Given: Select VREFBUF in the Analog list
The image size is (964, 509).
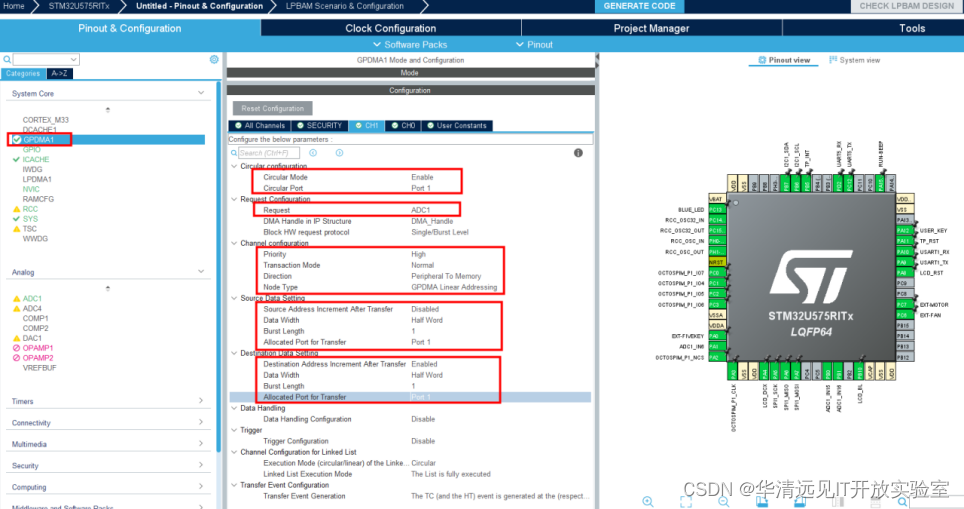Looking at the screenshot, I should click(x=39, y=368).
